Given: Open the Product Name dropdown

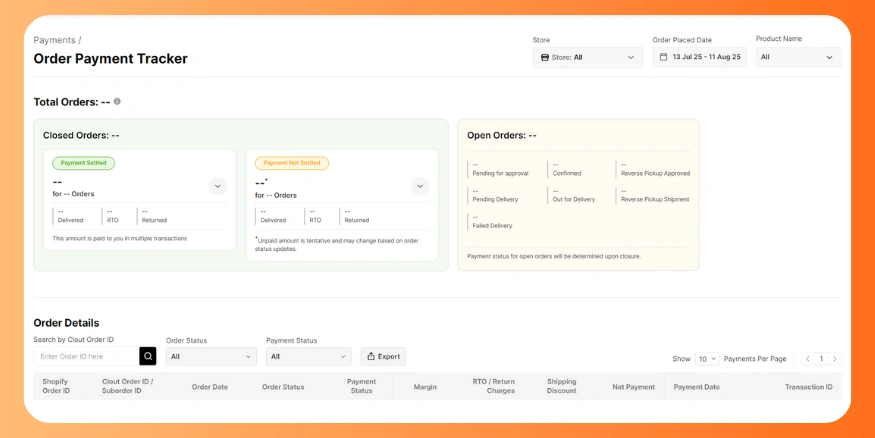Looking at the screenshot, I should coord(799,57).
